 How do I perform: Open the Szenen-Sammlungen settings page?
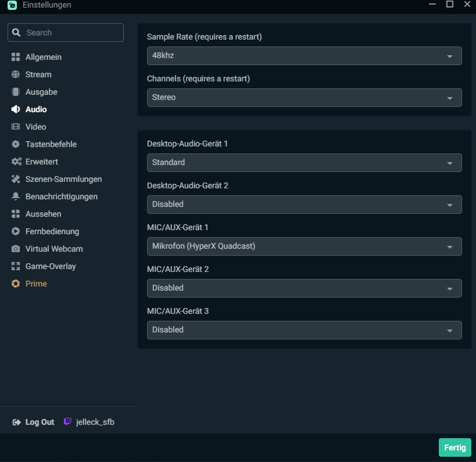pos(63,179)
